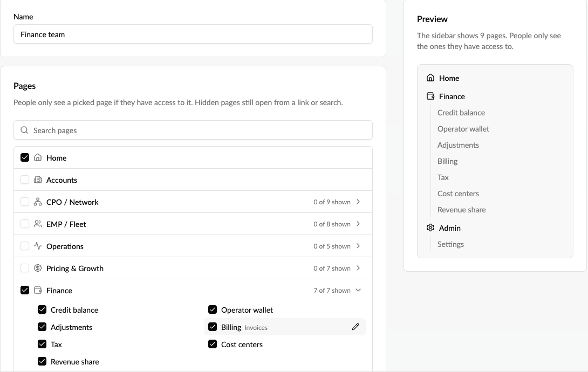Enable the Operations checkbox
The height and width of the screenshot is (372, 588).
tap(25, 246)
